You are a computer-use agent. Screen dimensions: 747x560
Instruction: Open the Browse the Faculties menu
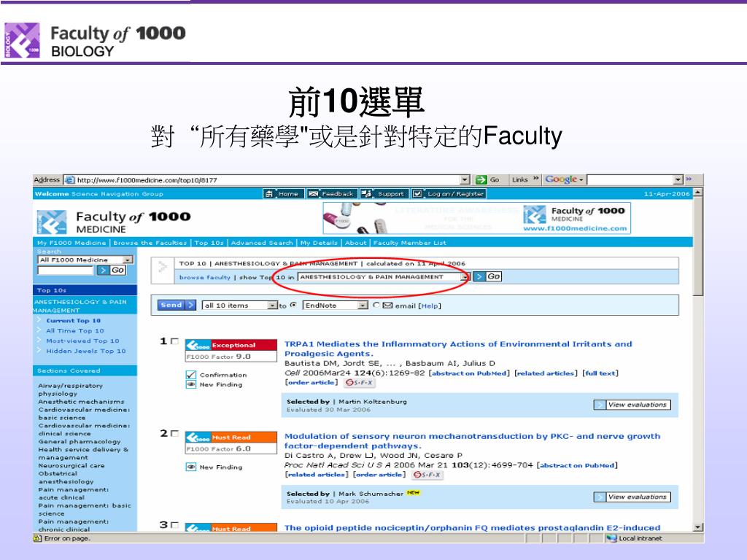[x=150, y=243]
